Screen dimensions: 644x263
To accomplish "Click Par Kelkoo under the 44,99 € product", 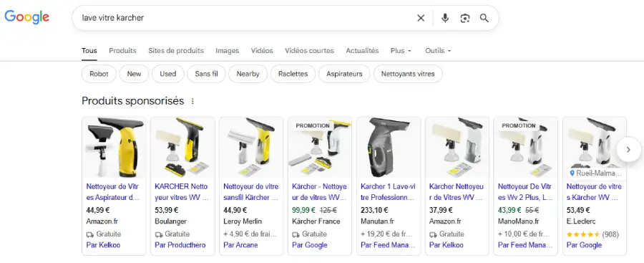I will (103, 245).
